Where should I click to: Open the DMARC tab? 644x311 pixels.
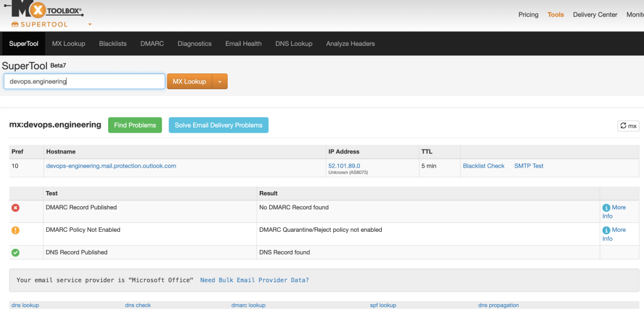[x=152, y=43]
